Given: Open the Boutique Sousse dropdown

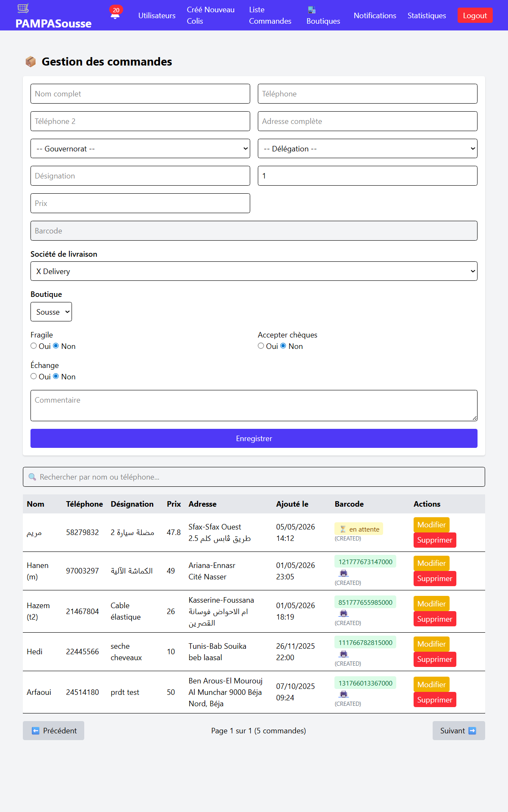Looking at the screenshot, I should coord(51,312).
